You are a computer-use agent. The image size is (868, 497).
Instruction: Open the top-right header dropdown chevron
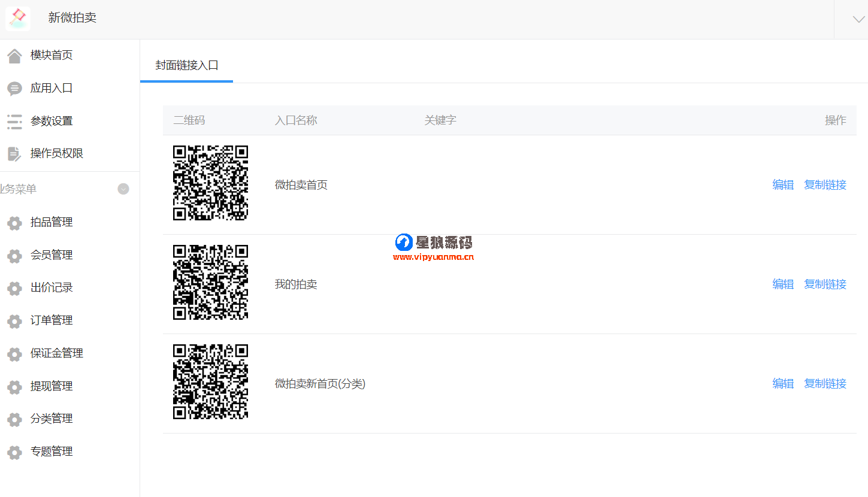click(858, 19)
